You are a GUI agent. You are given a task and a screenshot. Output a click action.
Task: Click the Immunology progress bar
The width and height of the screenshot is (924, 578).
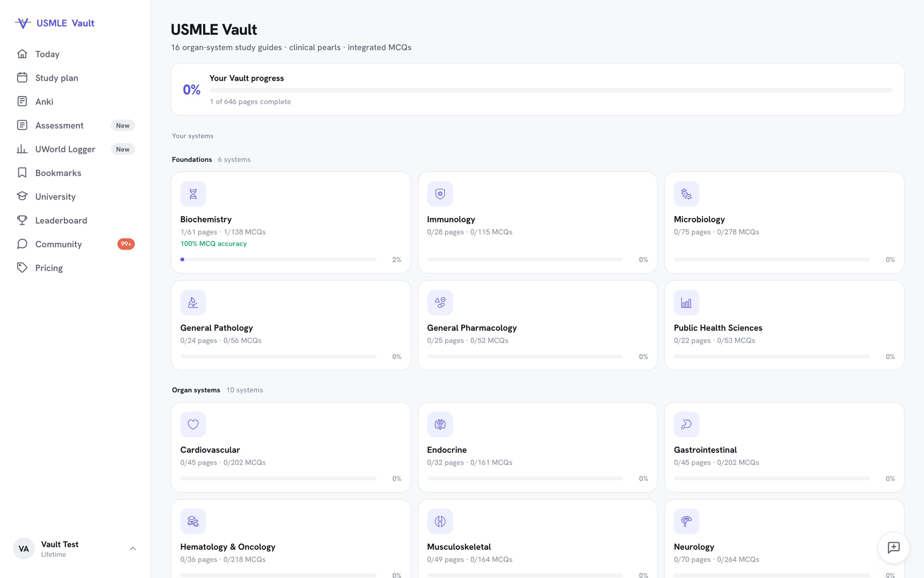pos(525,259)
